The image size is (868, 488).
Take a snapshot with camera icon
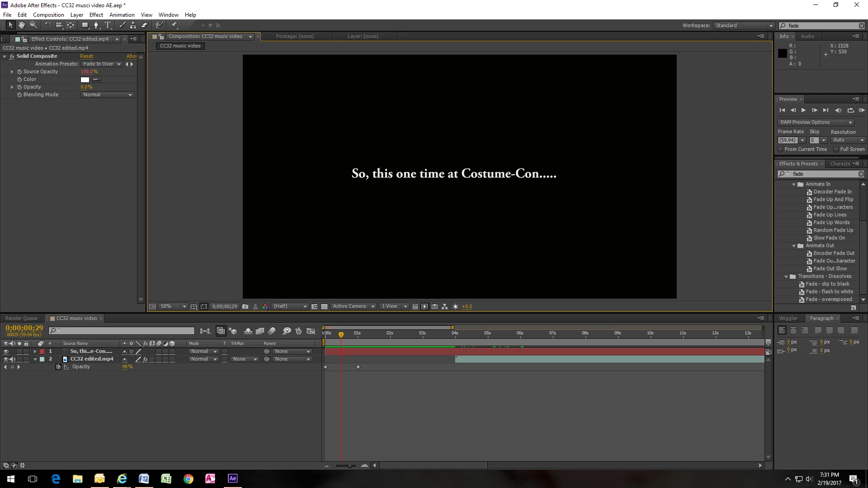[245, 306]
